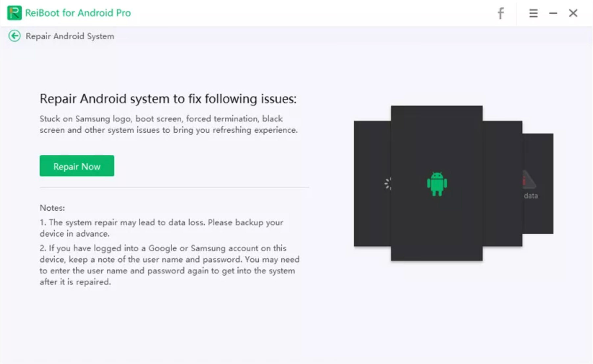Minimize the ReiBoot window
This screenshot has width=593, height=364.
click(553, 13)
